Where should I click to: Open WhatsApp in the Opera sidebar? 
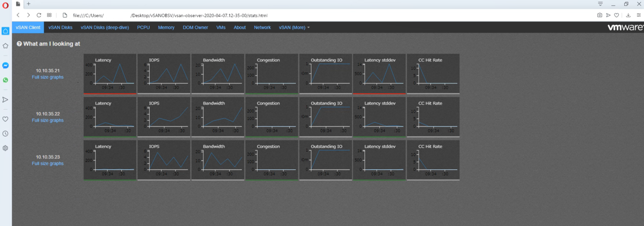click(5, 80)
